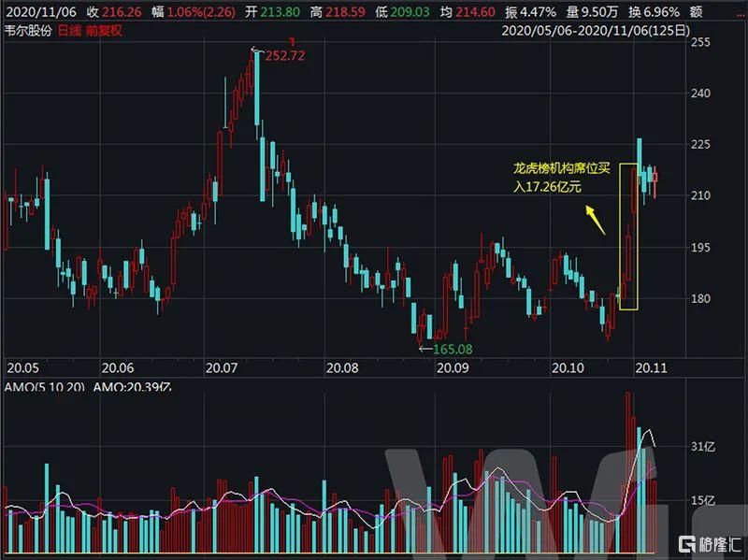Click the high price 218.59
748x560 pixels.
click(x=345, y=11)
